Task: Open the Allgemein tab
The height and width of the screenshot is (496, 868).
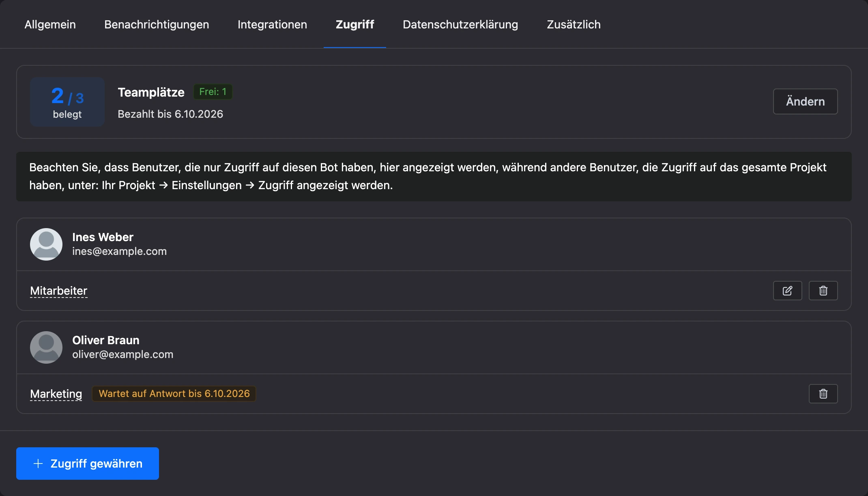Action: pyautogui.click(x=50, y=24)
